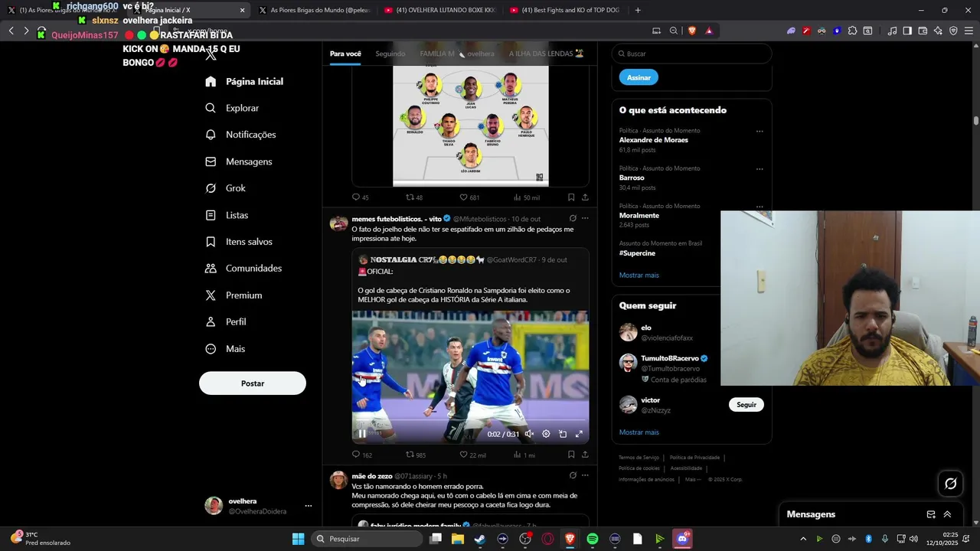Click the Assinar button
The image size is (980, 551).
pyautogui.click(x=639, y=77)
